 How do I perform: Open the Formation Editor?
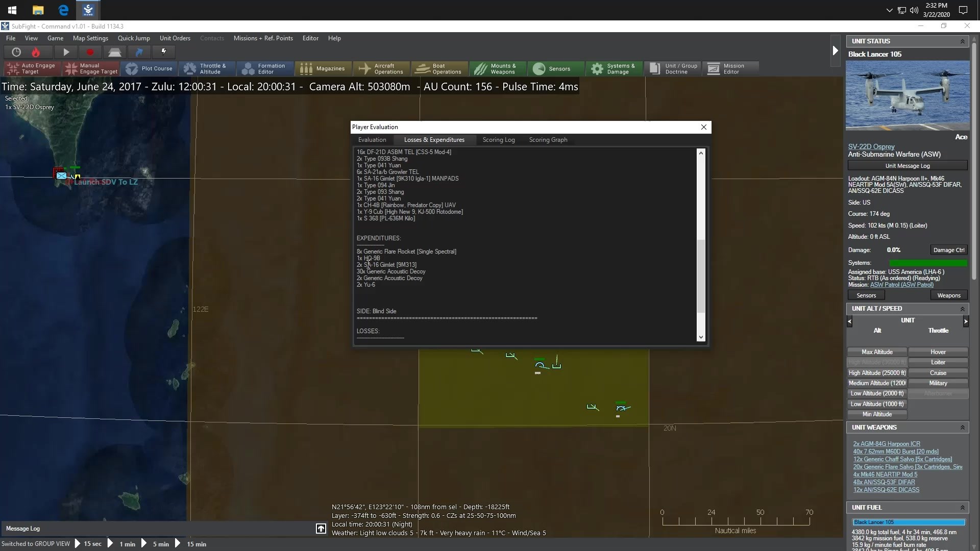point(265,68)
